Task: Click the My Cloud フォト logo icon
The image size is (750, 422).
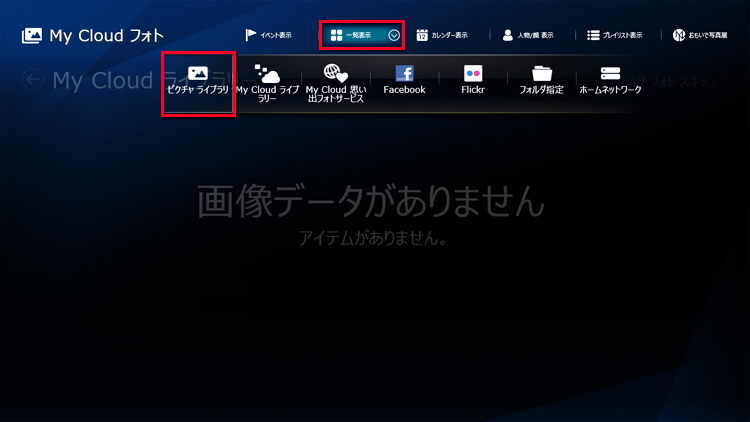Action: pos(32,35)
